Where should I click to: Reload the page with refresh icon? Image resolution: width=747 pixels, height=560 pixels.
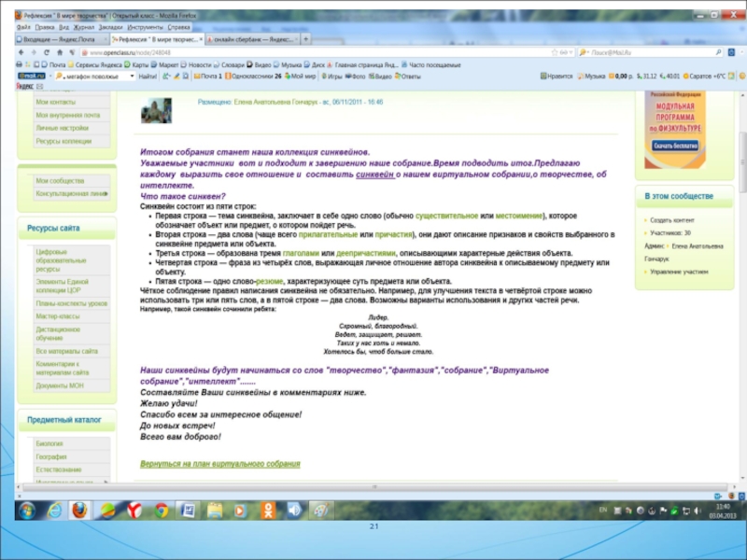click(x=47, y=52)
